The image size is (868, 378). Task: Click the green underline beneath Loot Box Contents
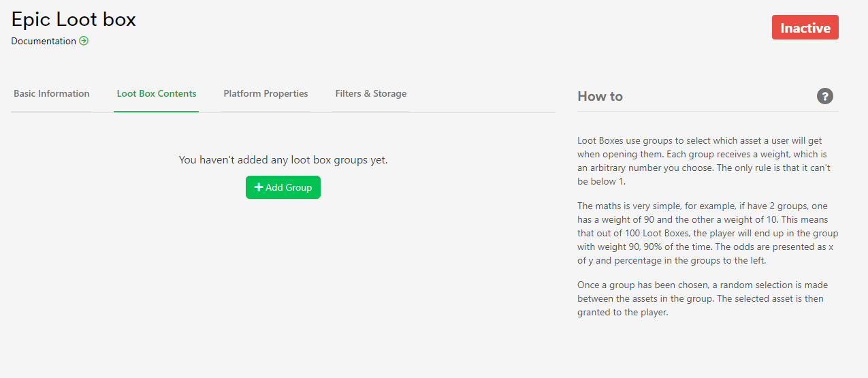[x=156, y=111]
